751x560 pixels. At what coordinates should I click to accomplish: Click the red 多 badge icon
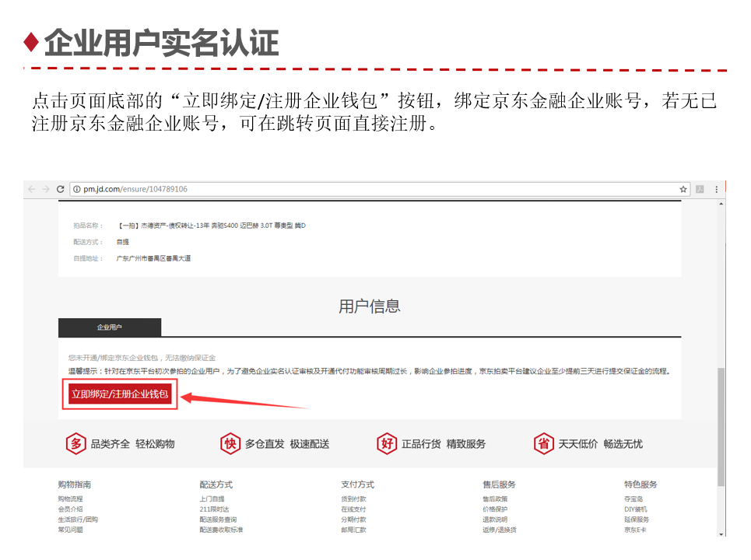tap(76, 443)
